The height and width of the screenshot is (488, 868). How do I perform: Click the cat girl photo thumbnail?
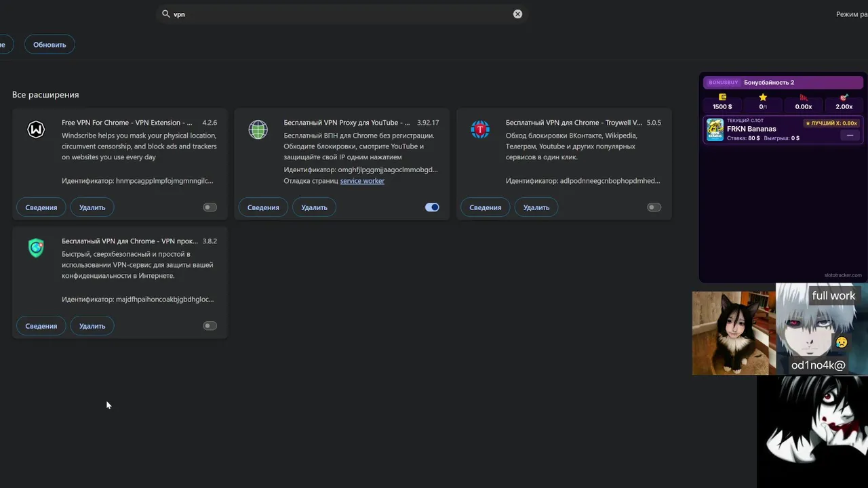734,333
